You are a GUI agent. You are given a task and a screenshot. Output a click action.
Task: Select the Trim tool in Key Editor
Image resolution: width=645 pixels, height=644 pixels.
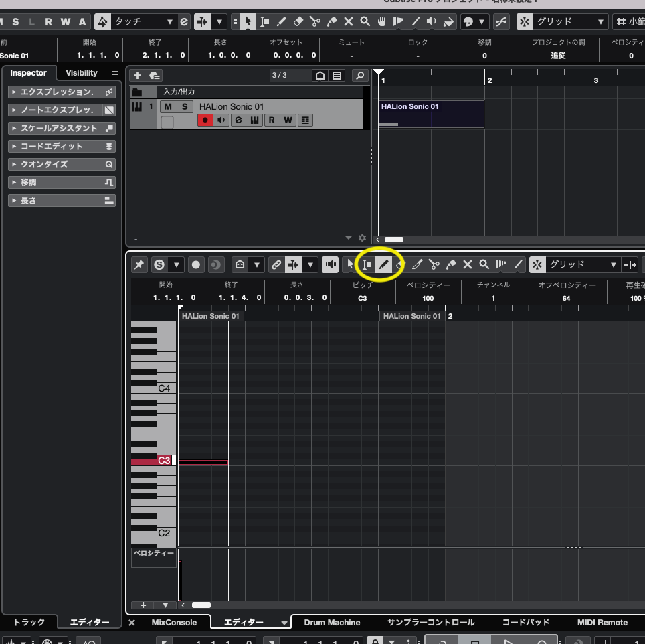coord(417,264)
